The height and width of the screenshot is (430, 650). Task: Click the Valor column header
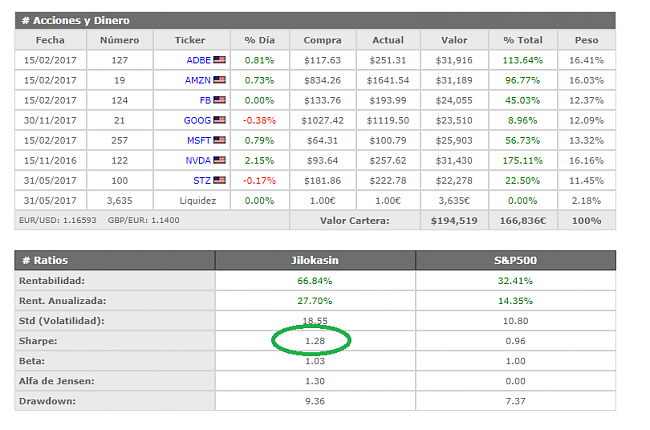point(454,40)
